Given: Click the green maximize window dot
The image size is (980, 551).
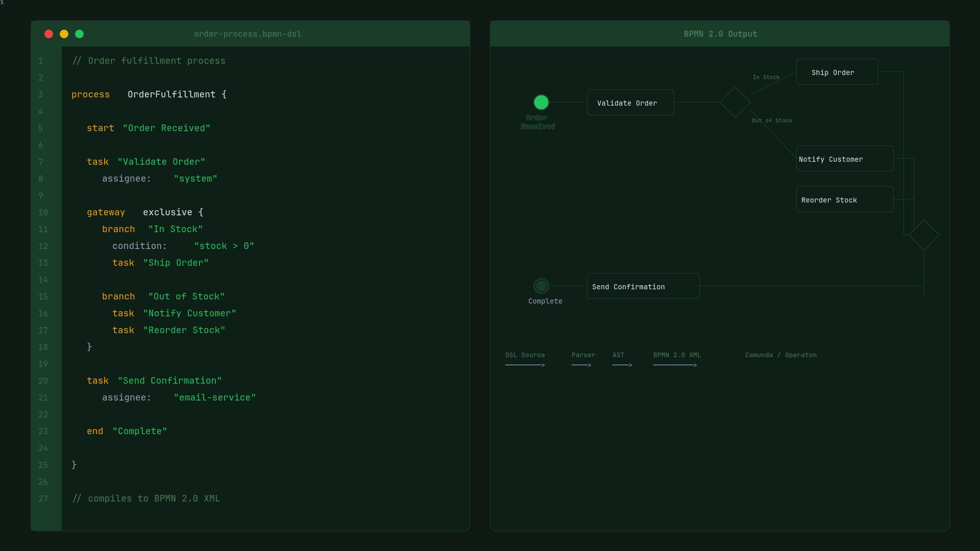Looking at the screenshot, I should tap(80, 34).
